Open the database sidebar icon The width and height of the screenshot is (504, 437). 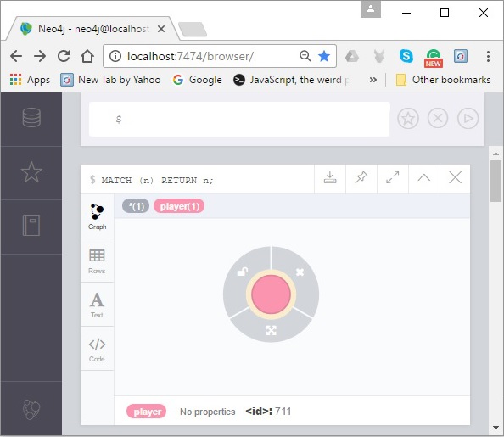tap(31, 117)
